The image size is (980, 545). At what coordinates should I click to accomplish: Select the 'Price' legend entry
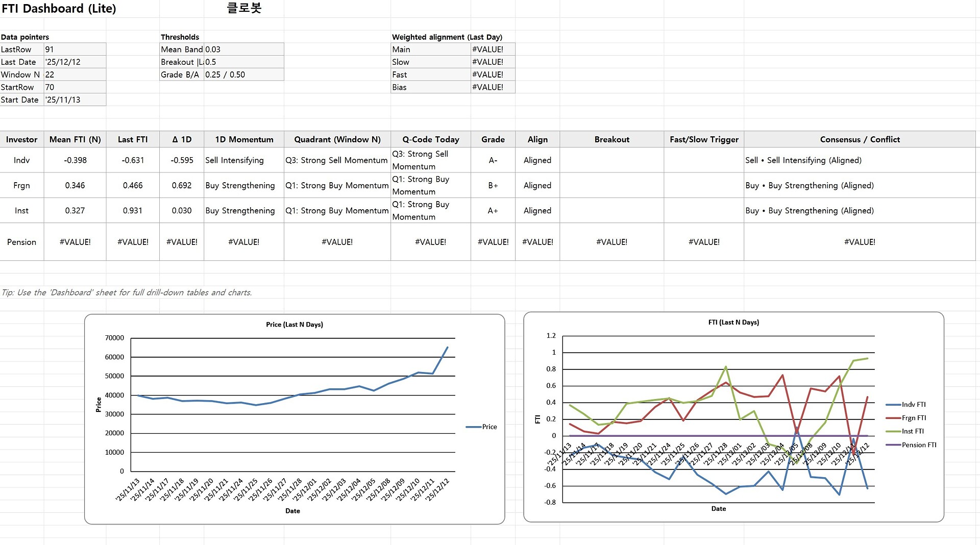click(x=481, y=427)
